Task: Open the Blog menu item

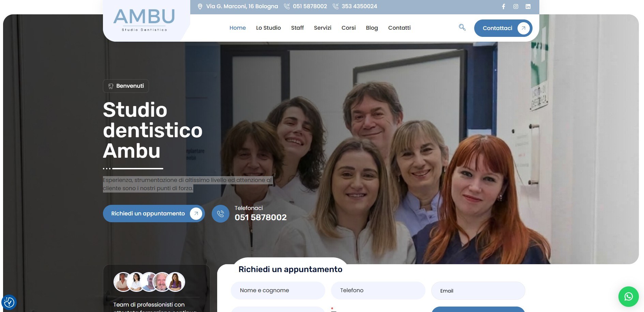Action: tap(372, 28)
